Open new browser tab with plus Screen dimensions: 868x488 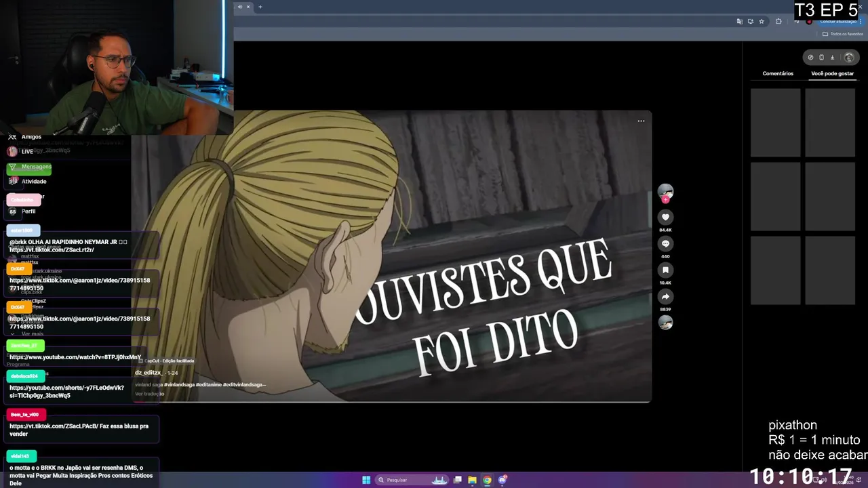pos(260,7)
